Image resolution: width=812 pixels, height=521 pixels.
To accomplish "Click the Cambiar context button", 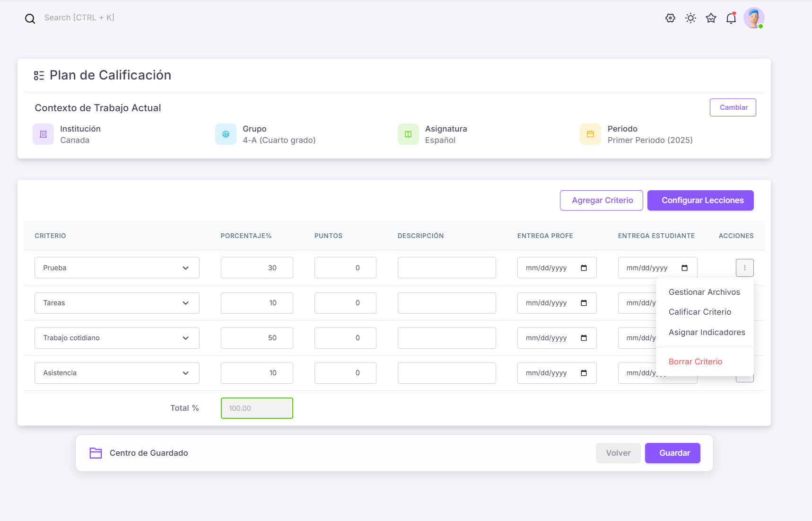I will (733, 107).
